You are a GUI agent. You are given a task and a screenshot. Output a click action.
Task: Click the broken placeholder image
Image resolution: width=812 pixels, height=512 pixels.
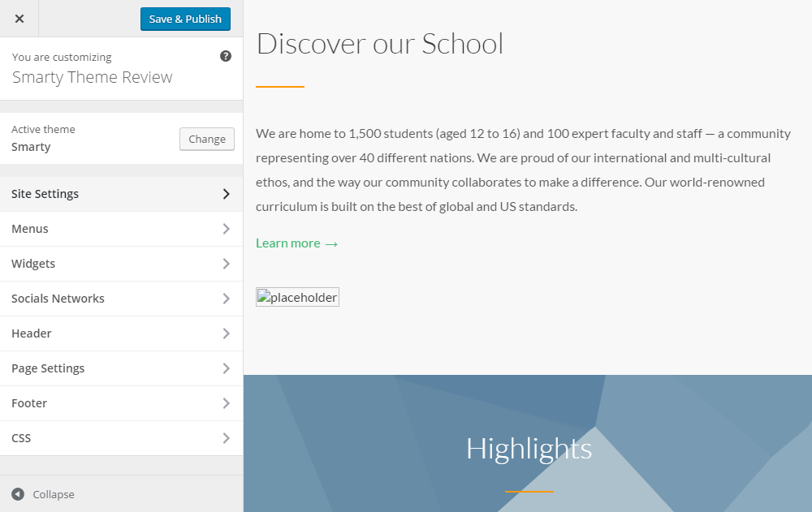point(297,297)
